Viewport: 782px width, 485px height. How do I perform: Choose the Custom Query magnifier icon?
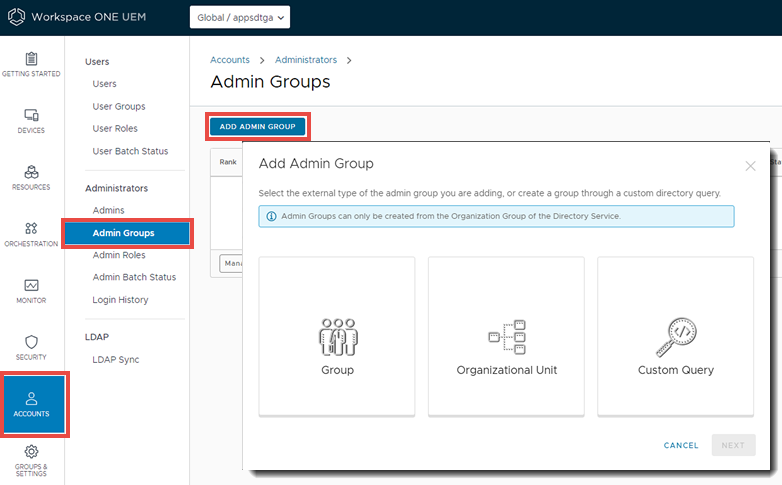tap(676, 337)
